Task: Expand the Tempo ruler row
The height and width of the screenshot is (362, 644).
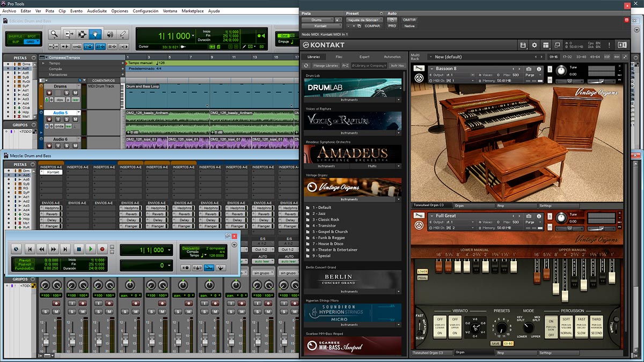Action: tap(43, 63)
